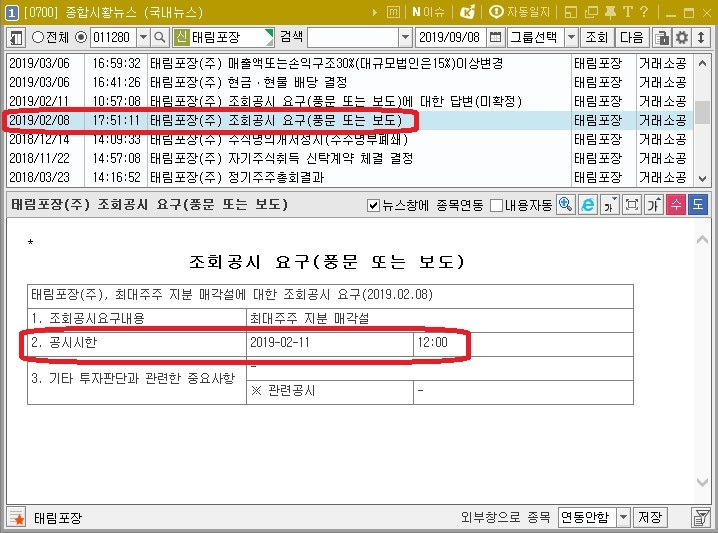
Task: Click the 1 window number badge in the title bar
Action: coord(11,12)
